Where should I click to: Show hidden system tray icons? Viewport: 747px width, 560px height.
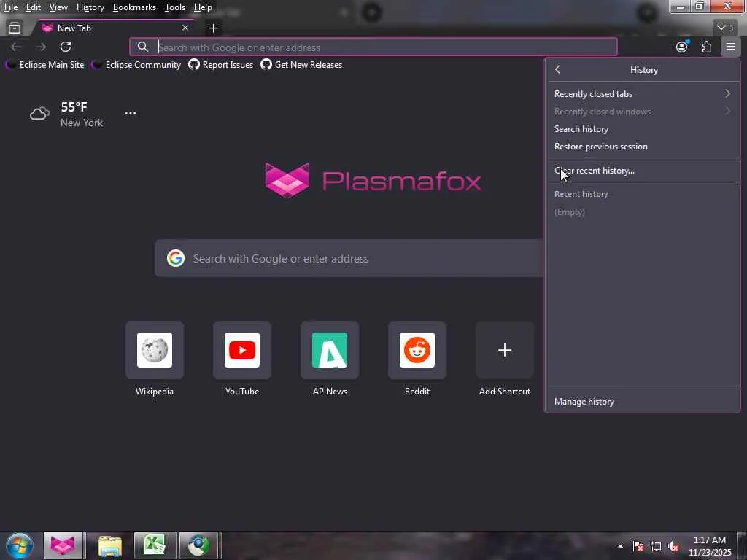pyautogui.click(x=620, y=546)
